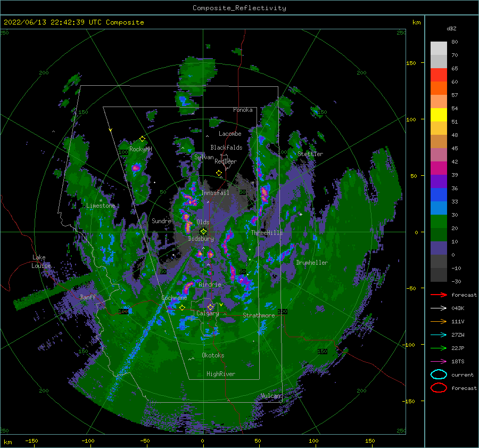Click the Drumheller city label
The width and height of the screenshot is (479, 448).
click(312, 263)
